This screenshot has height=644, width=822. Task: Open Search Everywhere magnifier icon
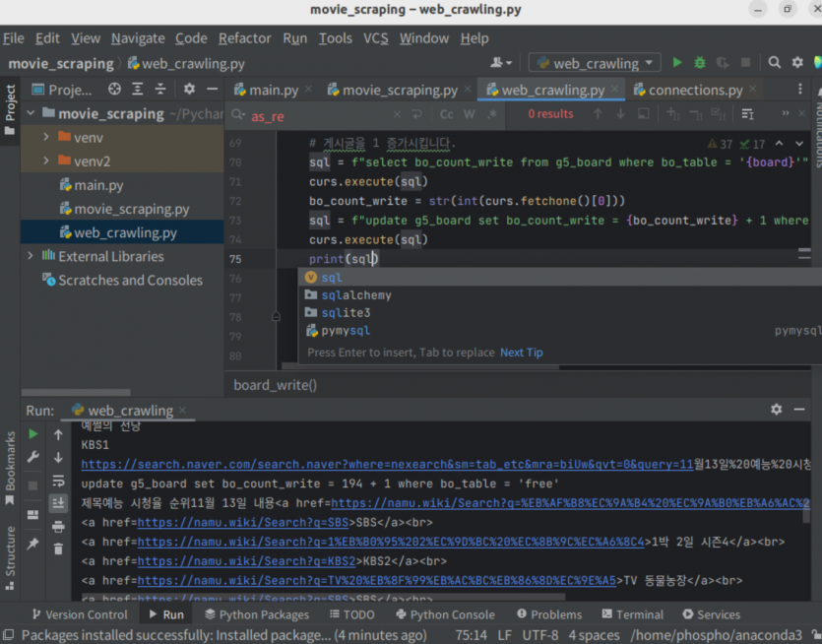pos(775,63)
